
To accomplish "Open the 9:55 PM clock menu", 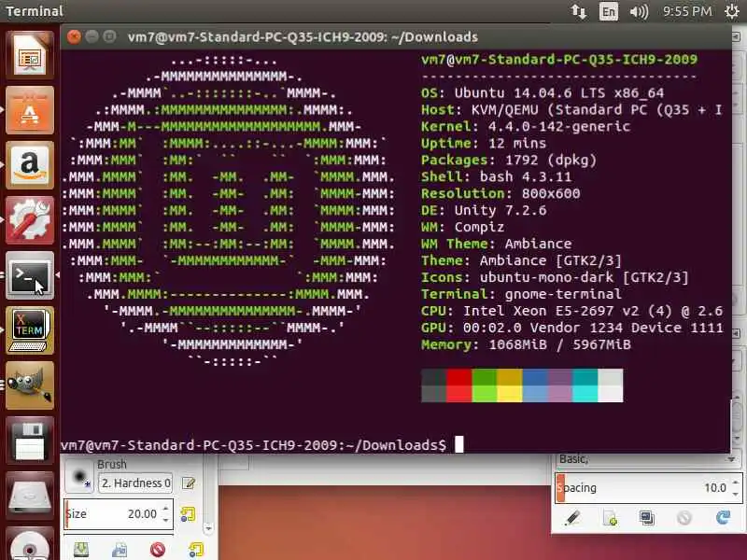I will [687, 11].
